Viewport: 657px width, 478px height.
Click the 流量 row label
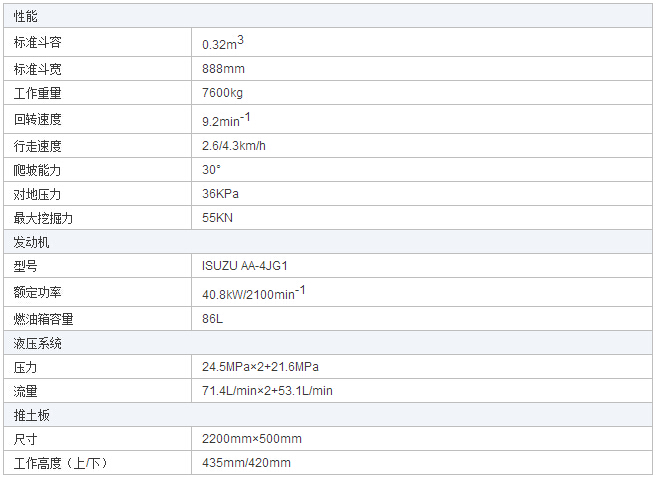26,391
